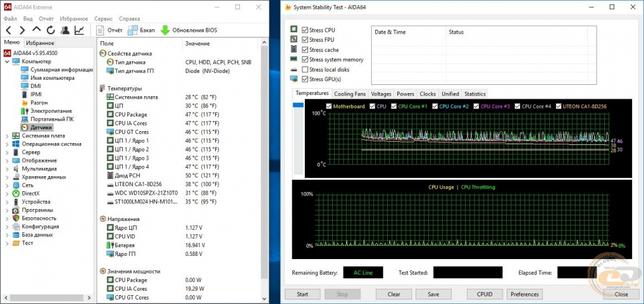
Task: Click the Обновления BIOS green arrow
Action: click(x=165, y=30)
